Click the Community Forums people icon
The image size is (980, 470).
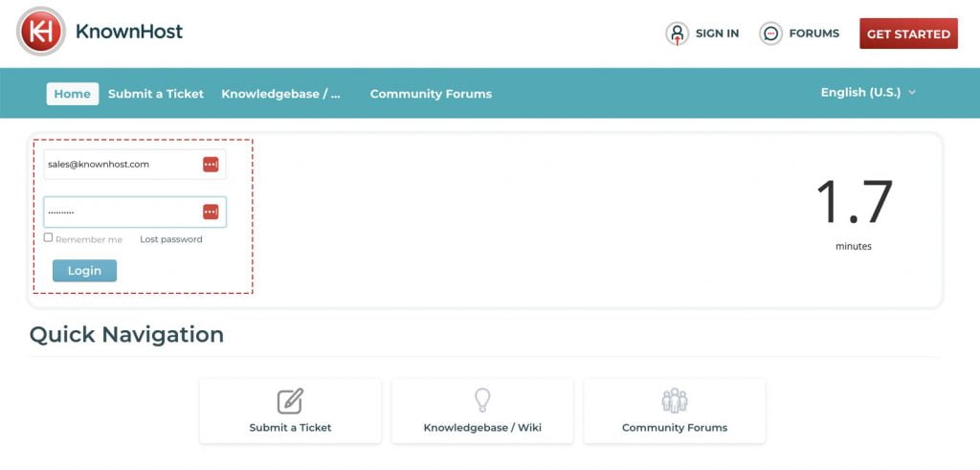click(x=675, y=401)
